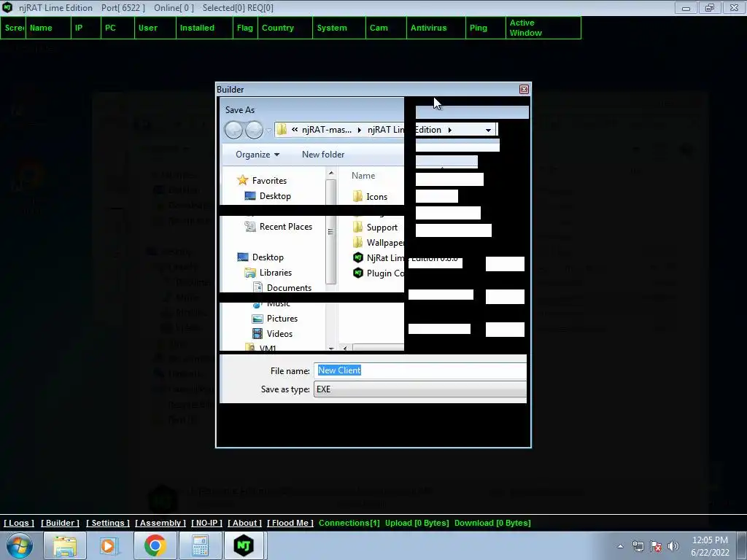The width and height of the screenshot is (747, 560).
Task: Click the Upload [0 Bytes] status text
Action: click(417, 523)
